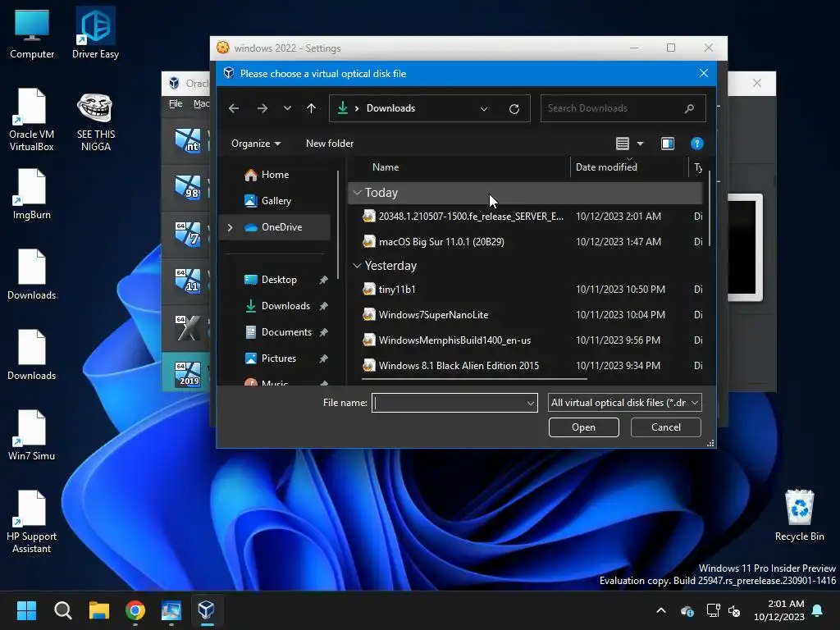Change the view layout icon

622,144
